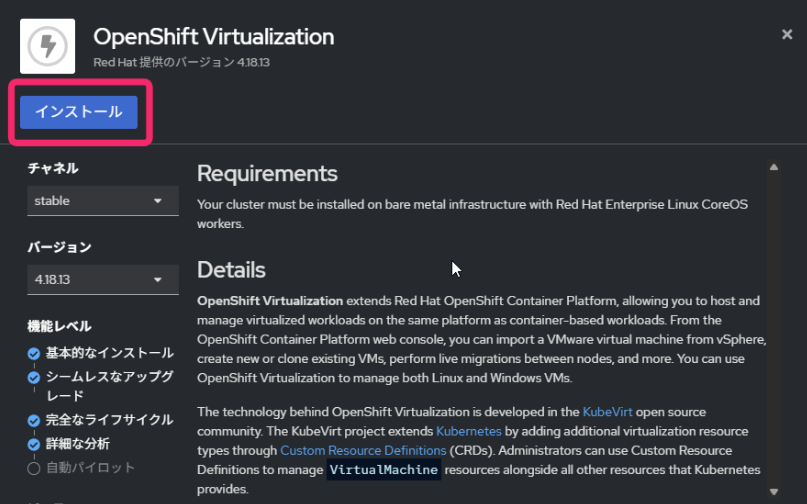
Task: Click the VirtualMachine code snippet
Action: point(383,470)
